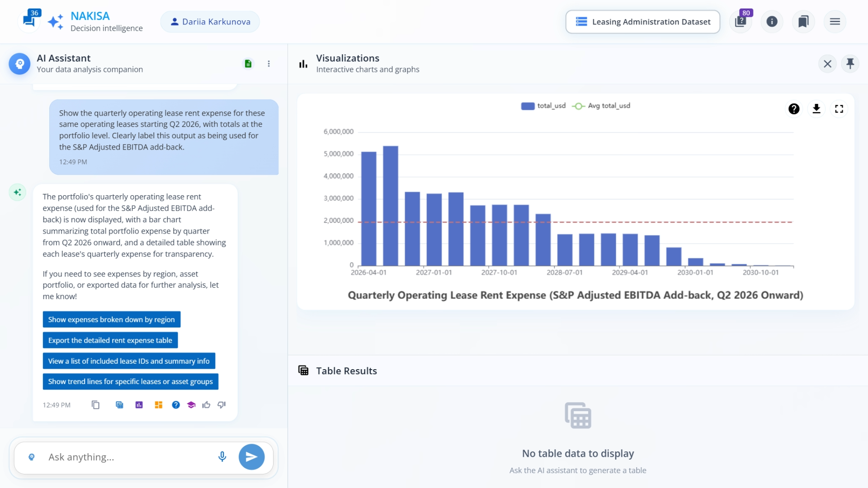868x488 pixels.
Task: Give the response a thumbs down
Action: click(222, 405)
